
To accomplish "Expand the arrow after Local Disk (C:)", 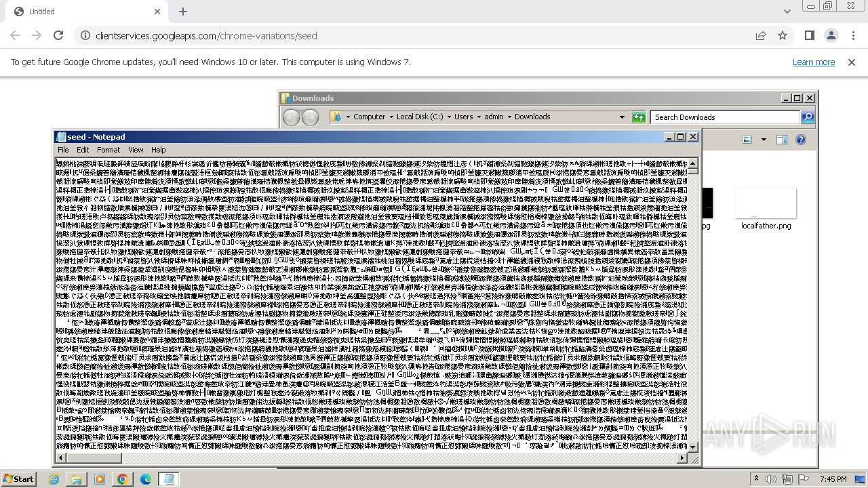I will [x=449, y=117].
